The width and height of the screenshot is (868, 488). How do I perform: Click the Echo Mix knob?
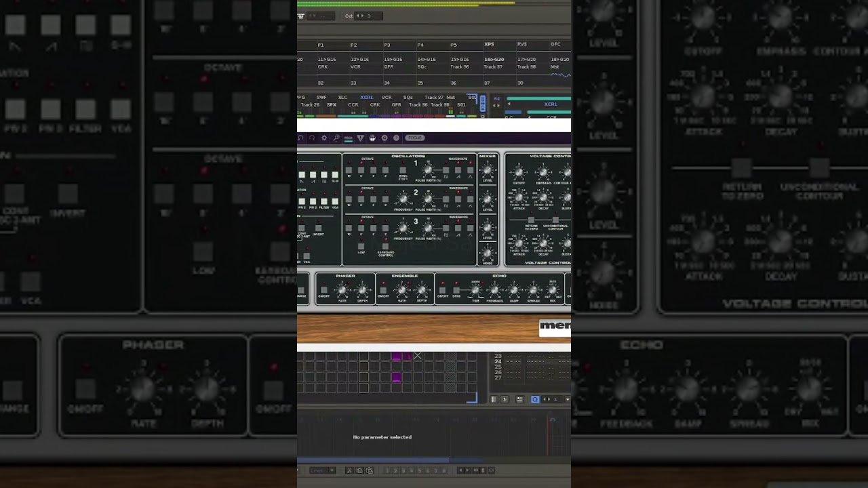[x=552, y=290]
